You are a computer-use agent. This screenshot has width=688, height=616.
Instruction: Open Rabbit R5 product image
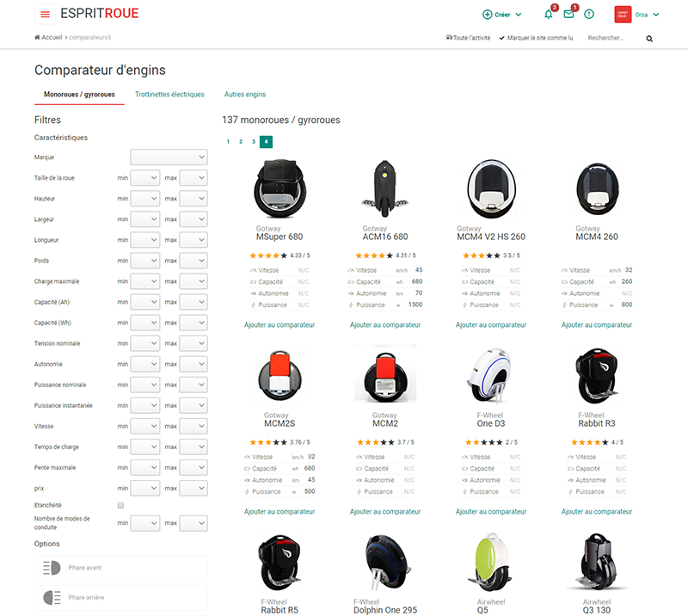coord(280,562)
